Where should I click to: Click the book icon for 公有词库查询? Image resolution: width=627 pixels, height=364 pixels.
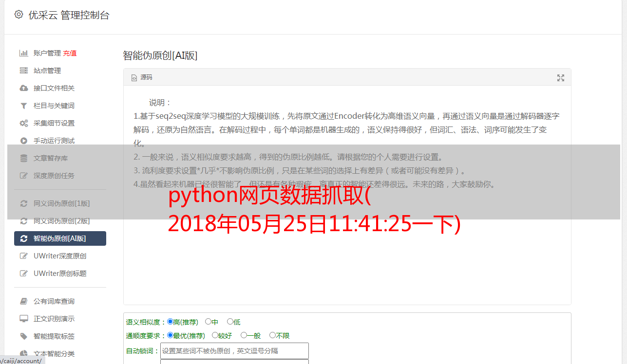[23, 301]
